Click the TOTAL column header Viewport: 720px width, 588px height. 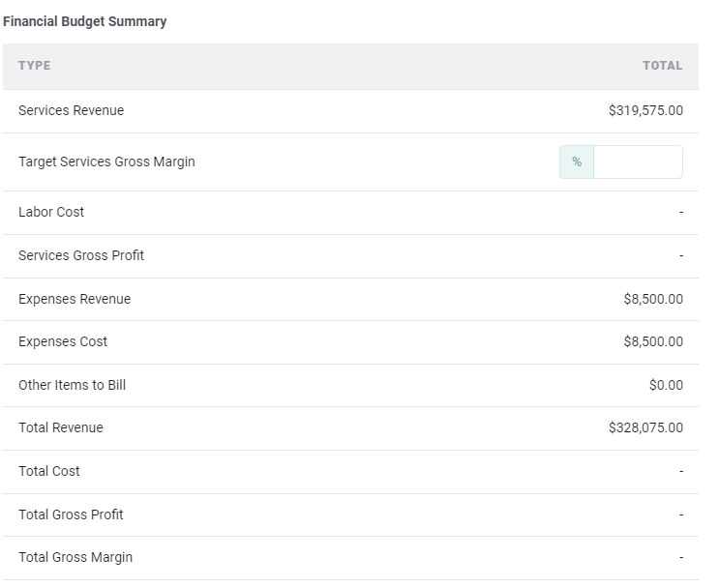click(662, 66)
